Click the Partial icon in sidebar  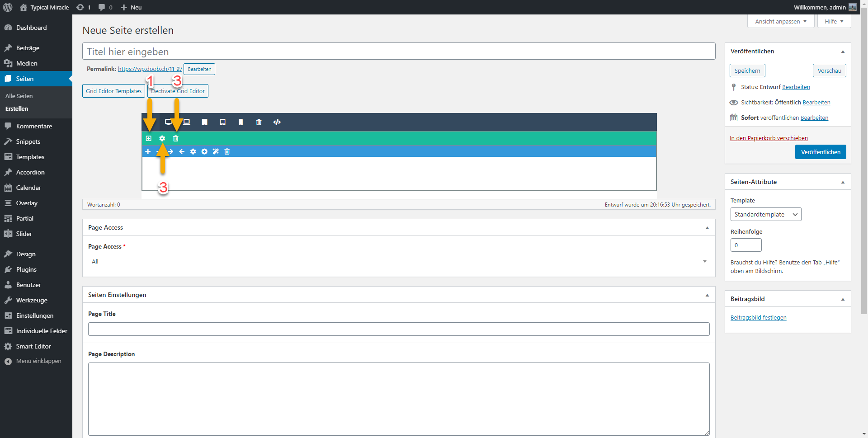pyautogui.click(x=8, y=218)
